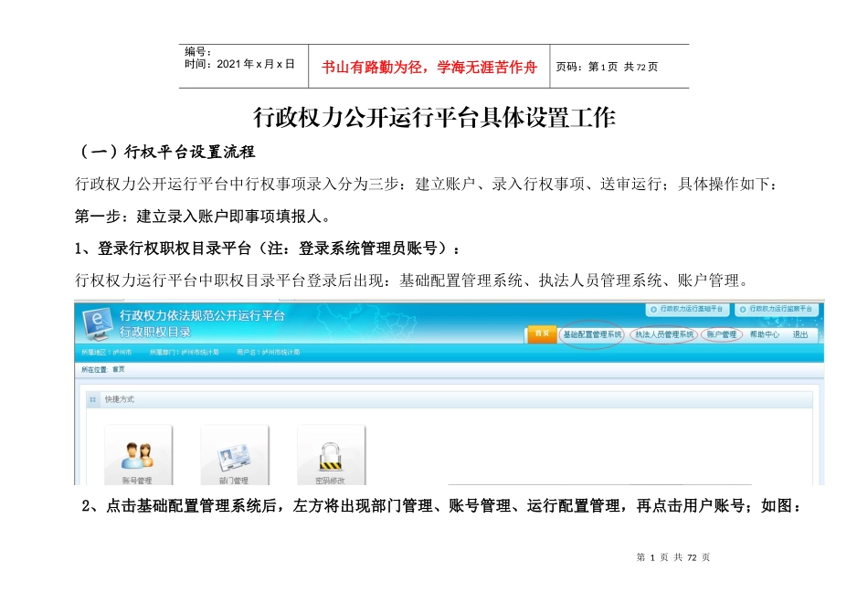Click the header label 编号：
The width and height of the screenshot is (868, 614).
click(198, 52)
